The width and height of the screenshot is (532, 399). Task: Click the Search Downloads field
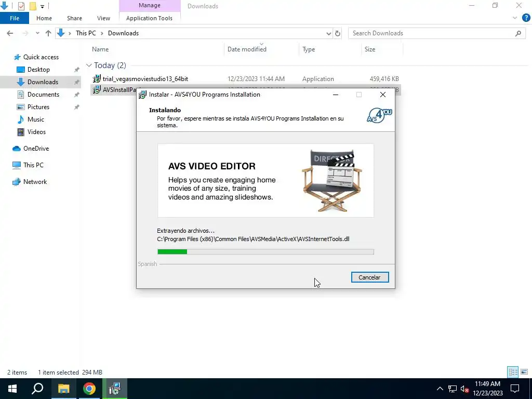[x=437, y=33]
